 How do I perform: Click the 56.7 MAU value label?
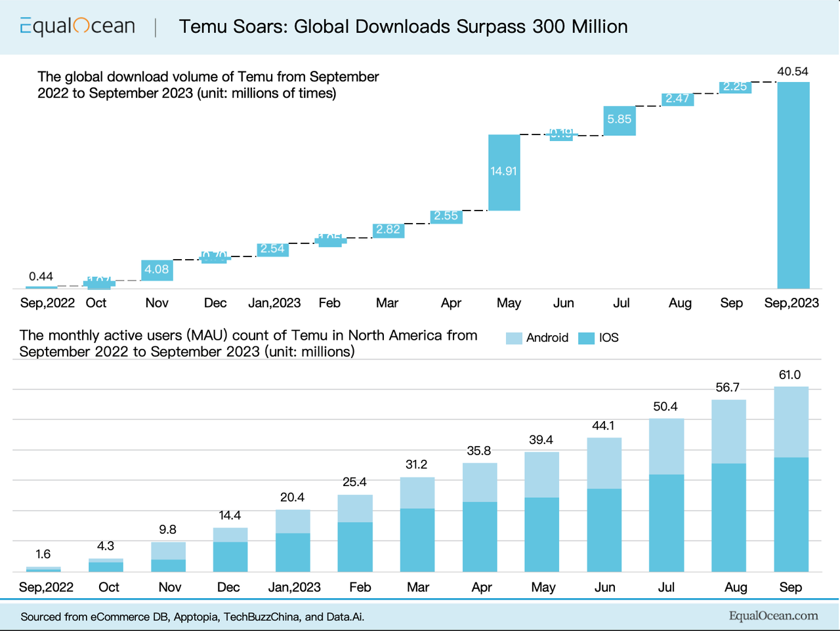728,387
